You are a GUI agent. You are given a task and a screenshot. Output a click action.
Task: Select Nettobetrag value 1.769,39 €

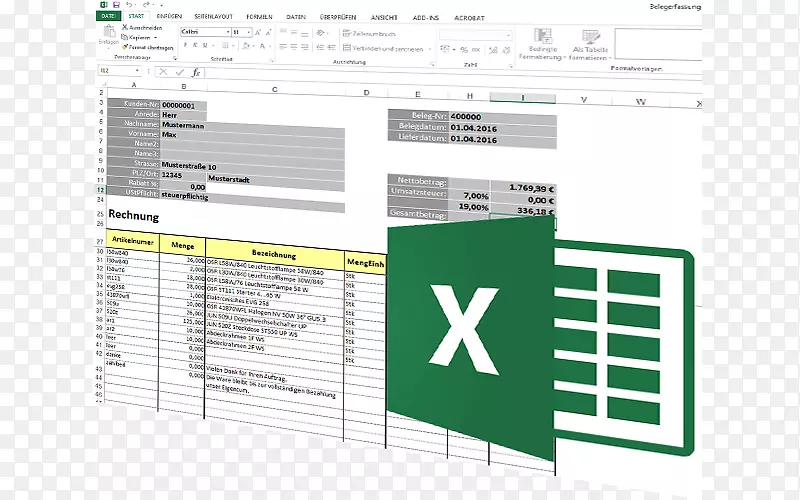pyautogui.click(x=522, y=188)
